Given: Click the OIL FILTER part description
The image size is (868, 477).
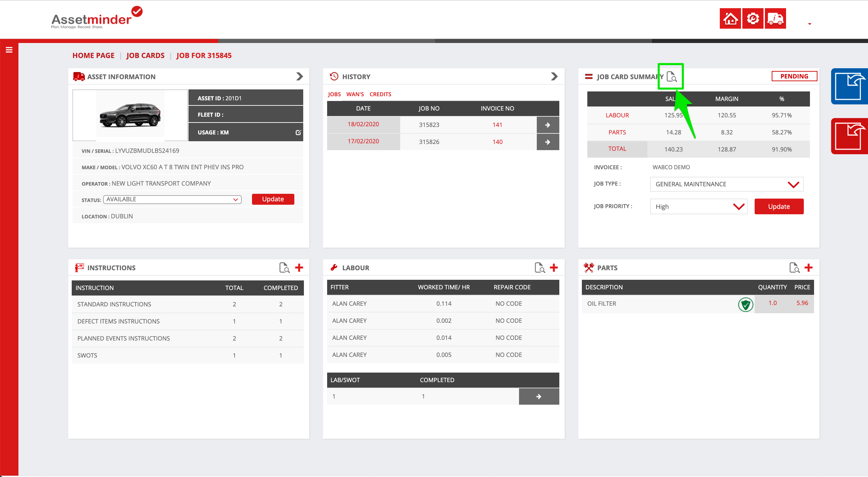Looking at the screenshot, I should [602, 304].
